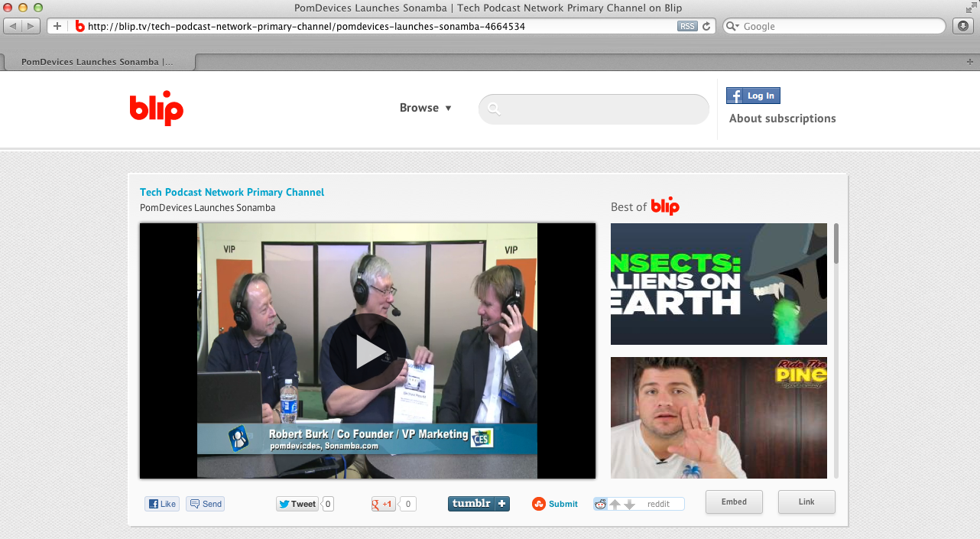Expand the Browse dropdown menu
This screenshot has height=539, width=980.
pos(426,108)
